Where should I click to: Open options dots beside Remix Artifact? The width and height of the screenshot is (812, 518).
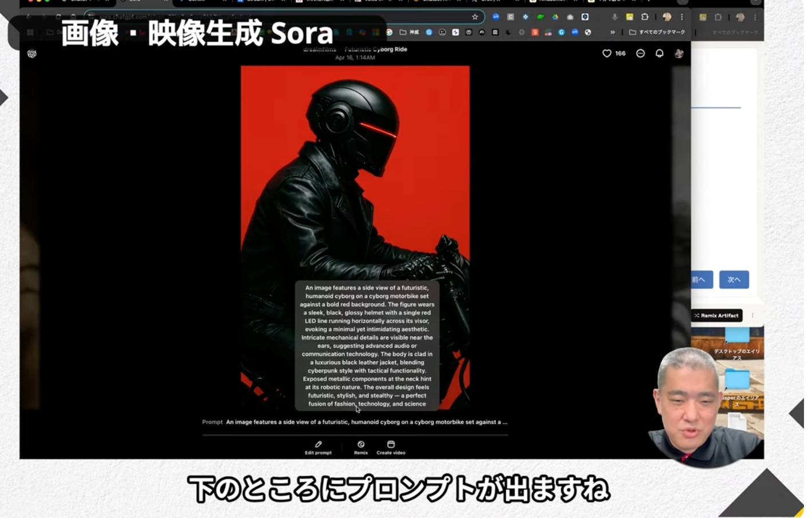(752, 315)
